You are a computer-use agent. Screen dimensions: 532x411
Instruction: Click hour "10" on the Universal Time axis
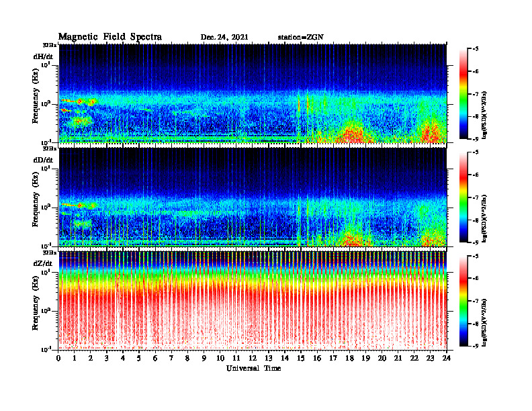coord(220,358)
